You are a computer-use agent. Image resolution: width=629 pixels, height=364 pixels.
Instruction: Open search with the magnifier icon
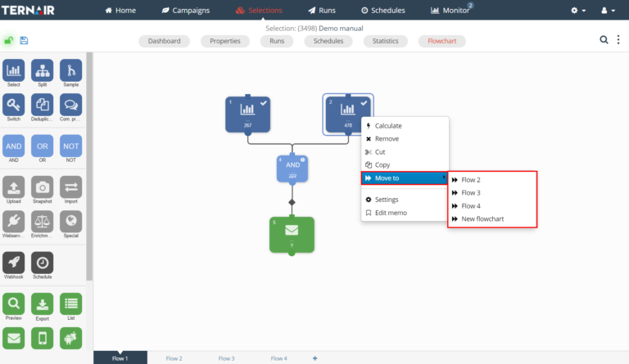604,39
